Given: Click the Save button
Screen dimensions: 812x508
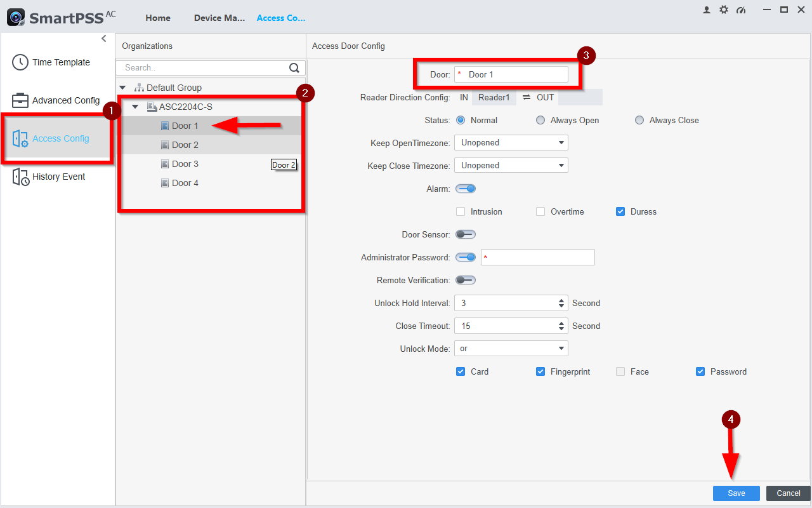Looking at the screenshot, I should click(737, 493).
